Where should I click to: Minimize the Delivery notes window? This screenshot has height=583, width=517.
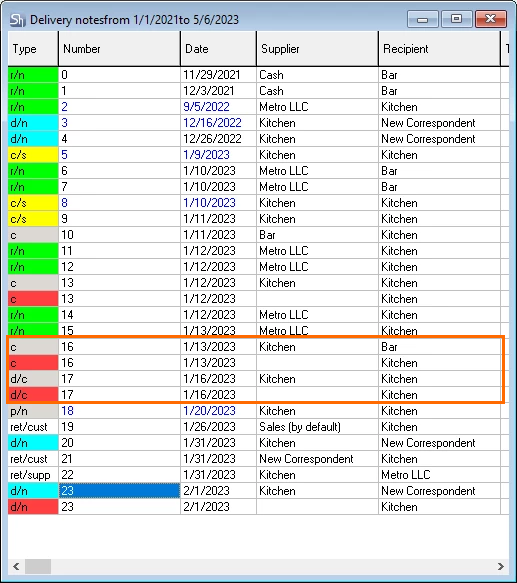point(423,19)
